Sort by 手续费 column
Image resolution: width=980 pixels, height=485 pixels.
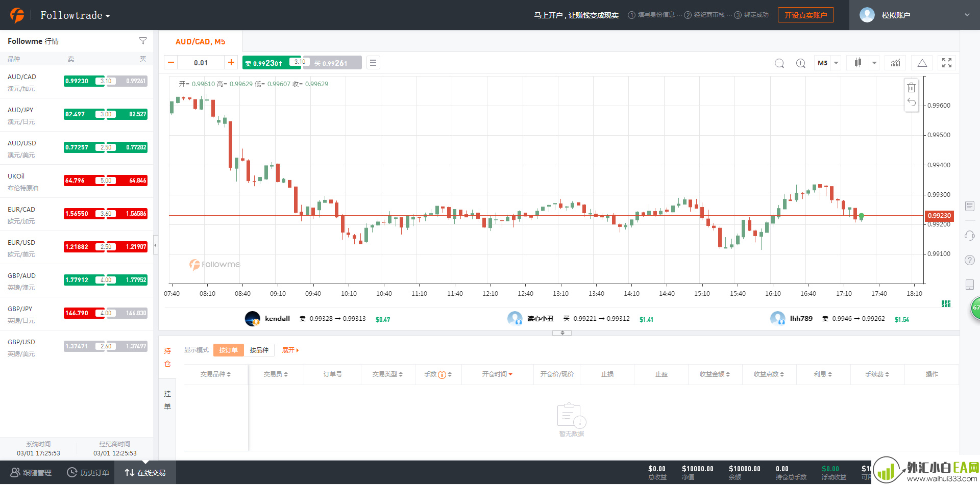[877, 374]
